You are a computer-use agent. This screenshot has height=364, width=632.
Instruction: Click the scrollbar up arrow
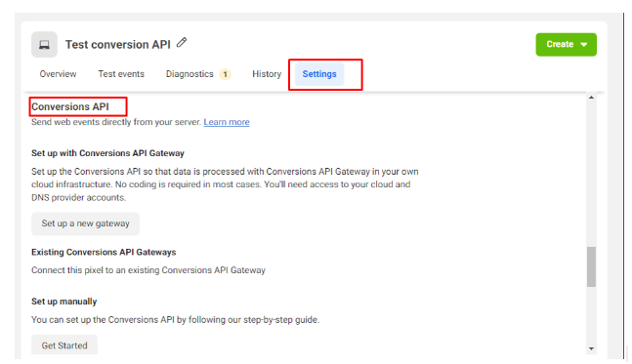point(591,98)
